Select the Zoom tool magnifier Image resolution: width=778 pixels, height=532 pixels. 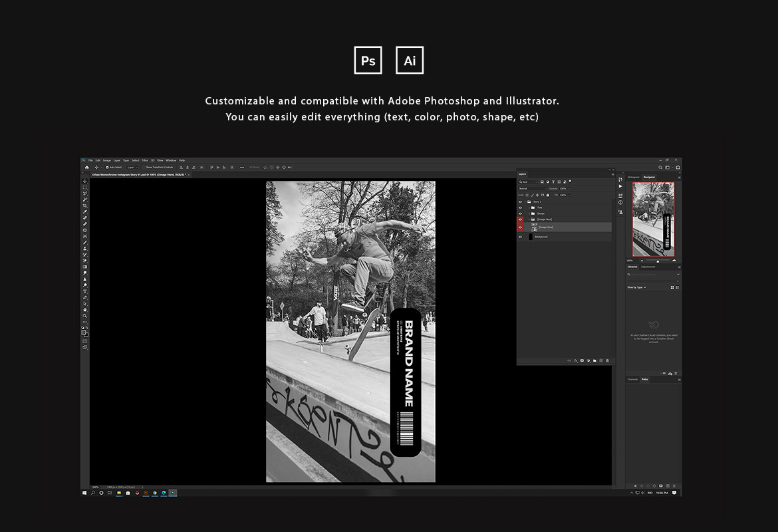[84, 316]
